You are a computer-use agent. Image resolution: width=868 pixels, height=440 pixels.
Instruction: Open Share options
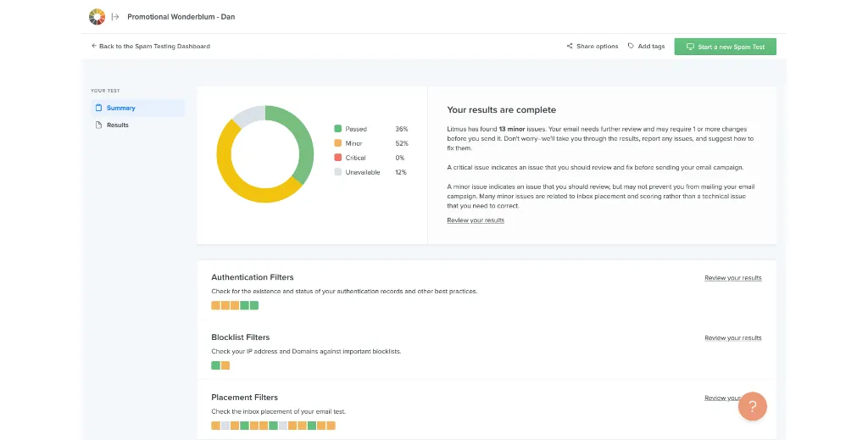pos(593,47)
